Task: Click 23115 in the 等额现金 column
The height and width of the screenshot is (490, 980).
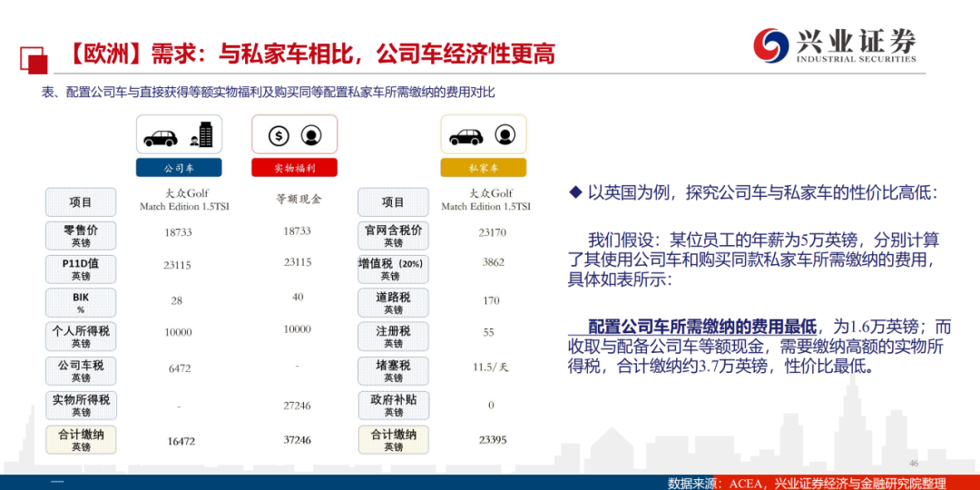Action: (298, 262)
